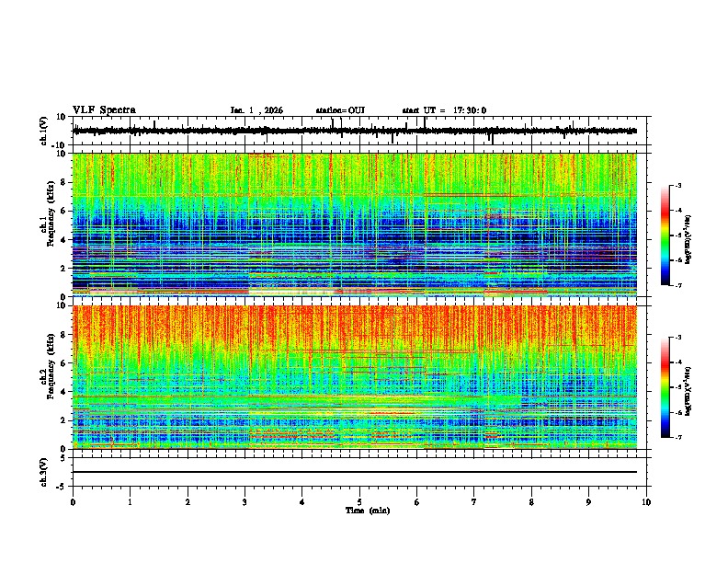Click the 'start UT = 17:30:0' header text
The width and height of the screenshot is (728, 563).
[444, 110]
